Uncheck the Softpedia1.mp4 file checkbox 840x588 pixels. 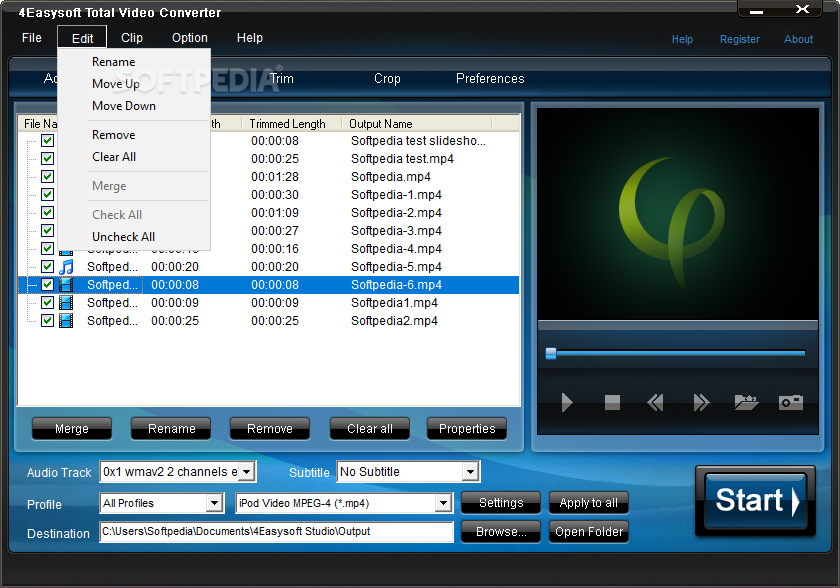48,303
